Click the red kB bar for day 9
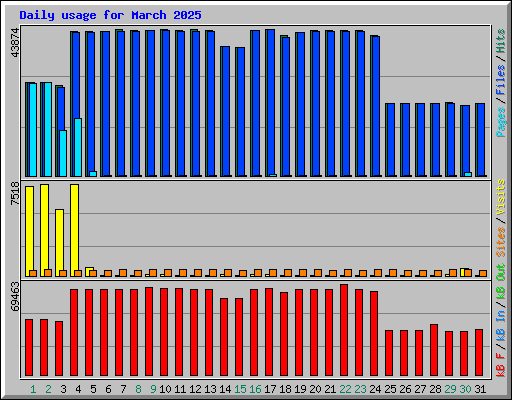Screen dimensions: 512x400 tap(149, 332)
